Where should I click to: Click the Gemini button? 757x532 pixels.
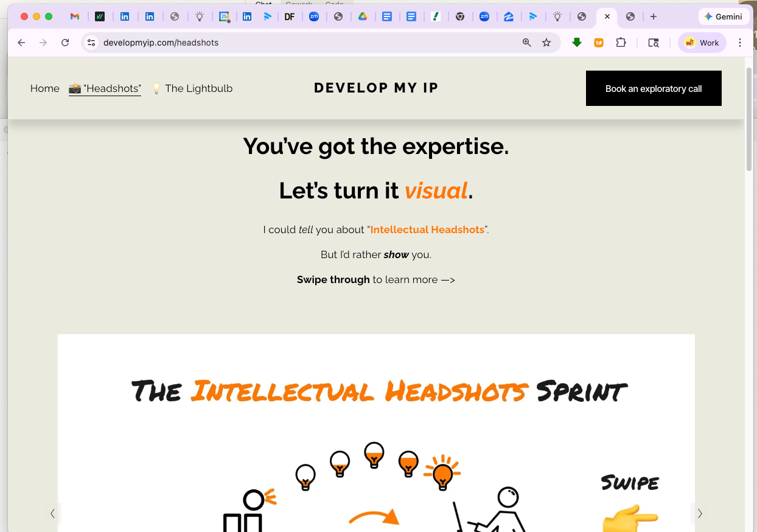723,17
